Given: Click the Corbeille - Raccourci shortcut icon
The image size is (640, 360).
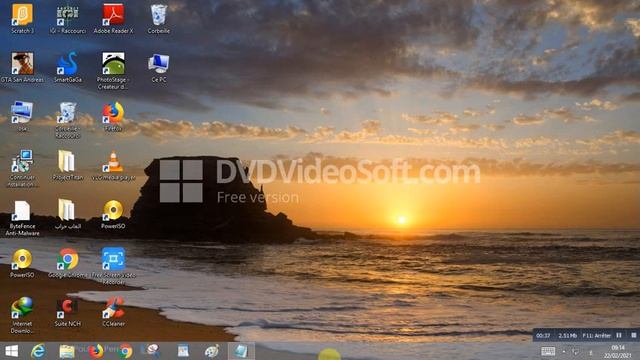Looking at the screenshot, I should click(x=68, y=120).
